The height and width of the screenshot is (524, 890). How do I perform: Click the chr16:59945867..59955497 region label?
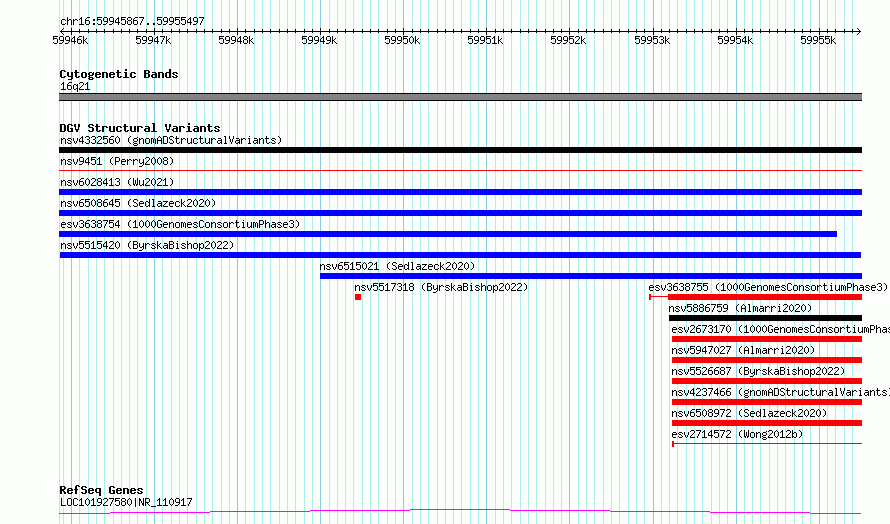[132, 22]
